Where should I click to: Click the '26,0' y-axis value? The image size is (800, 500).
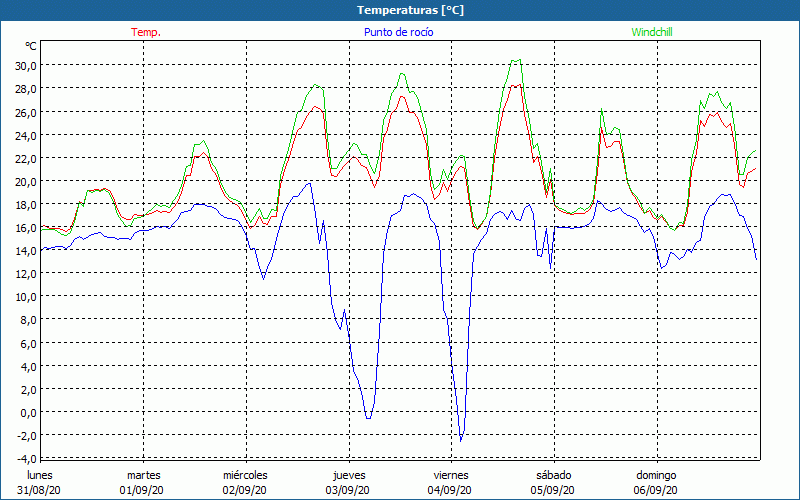click(26, 112)
